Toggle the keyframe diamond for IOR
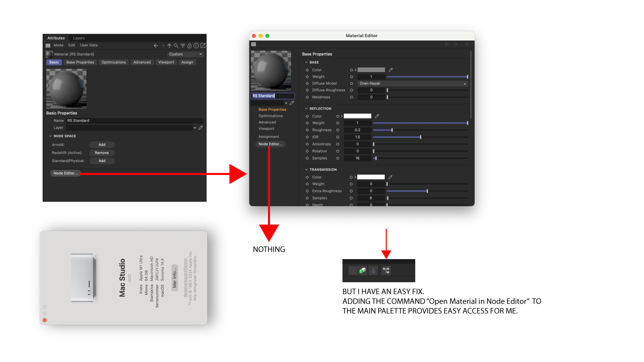The width and height of the screenshot is (644, 362). click(307, 137)
